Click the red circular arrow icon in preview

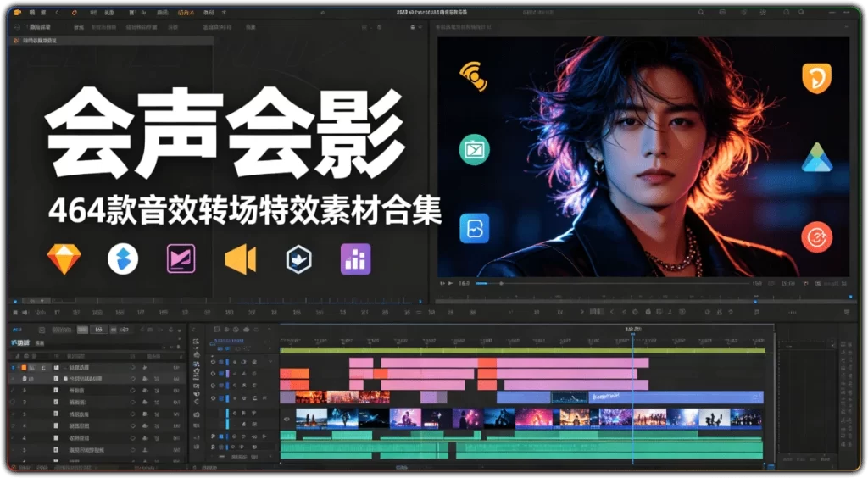[816, 236]
